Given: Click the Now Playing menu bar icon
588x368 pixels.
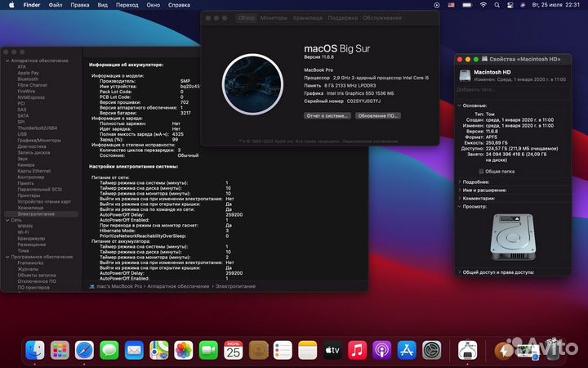Looking at the screenshot, I should (x=436, y=5).
